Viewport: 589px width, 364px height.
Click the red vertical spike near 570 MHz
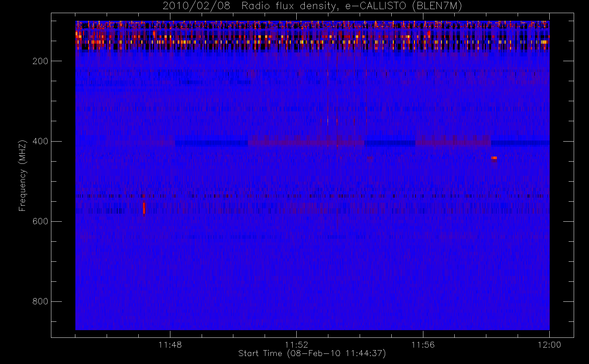coord(144,208)
